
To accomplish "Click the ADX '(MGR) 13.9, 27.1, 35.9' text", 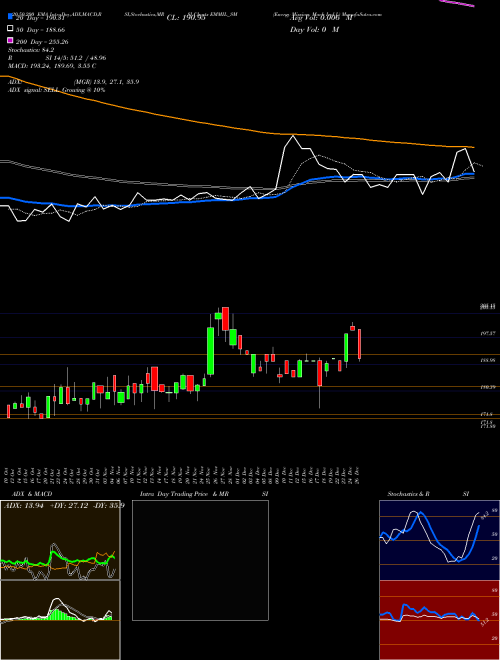I will pyautogui.click(x=106, y=82).
